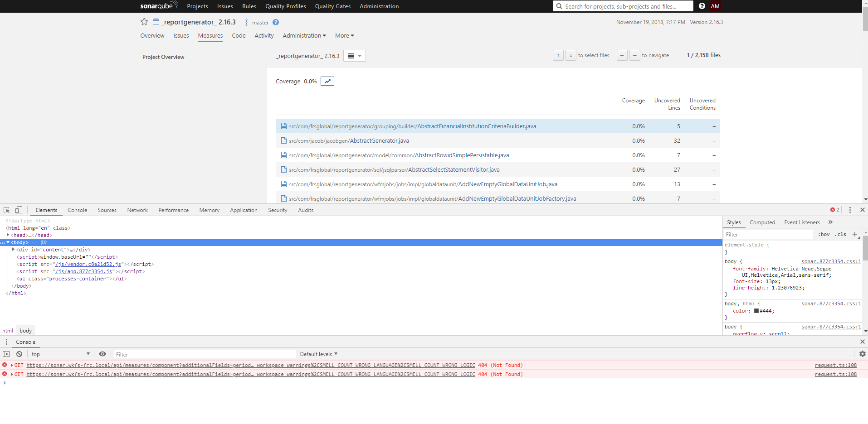Switch to the Event Listeners tab

point(802,222)
